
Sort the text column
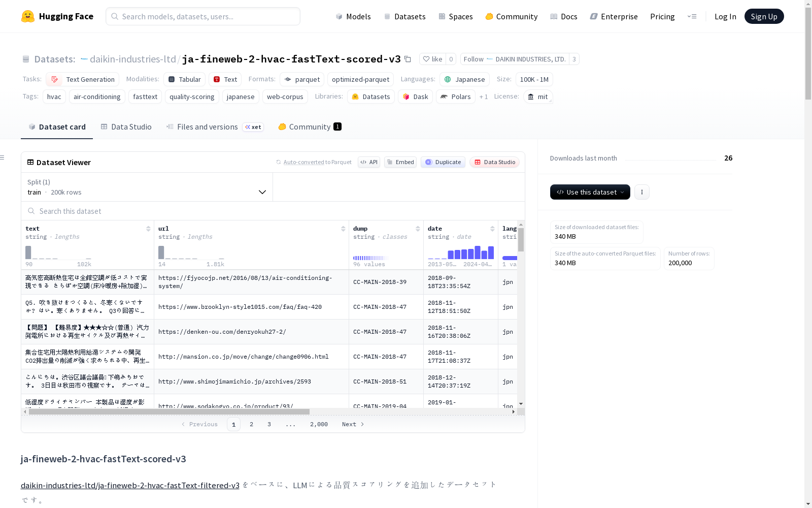pos(148,229)
